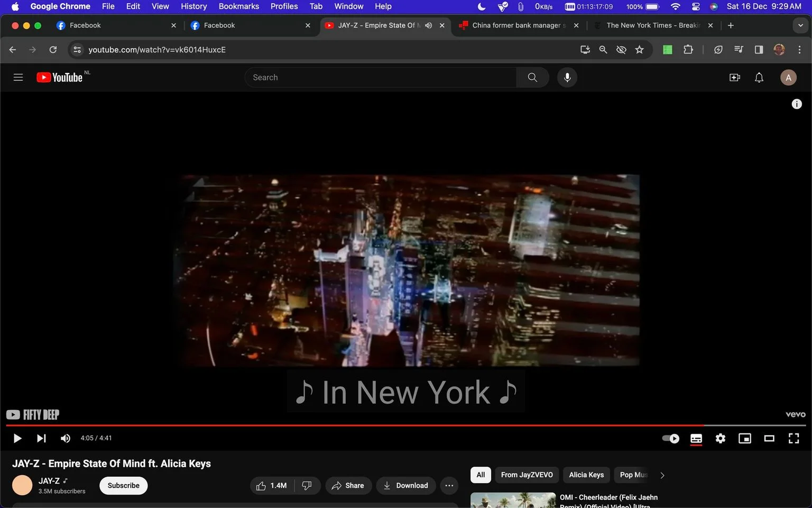Skip to the next video

pos(41,438)
